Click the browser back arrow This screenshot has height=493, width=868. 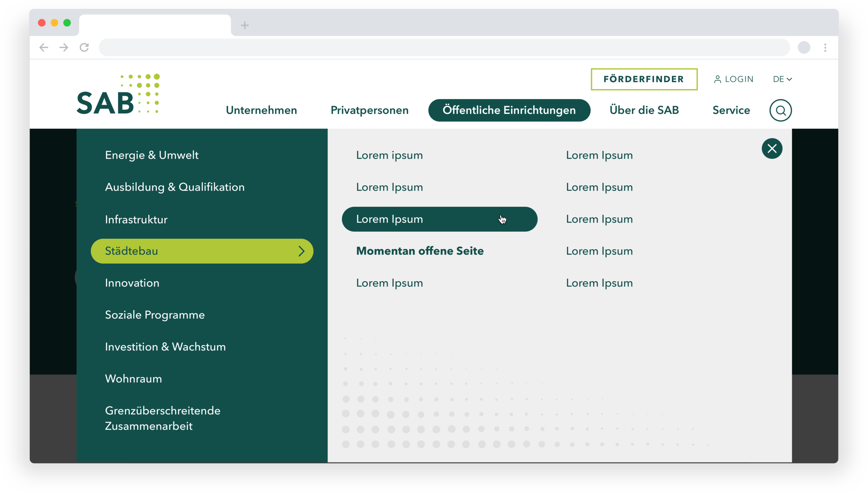click(x=44, y=47)
